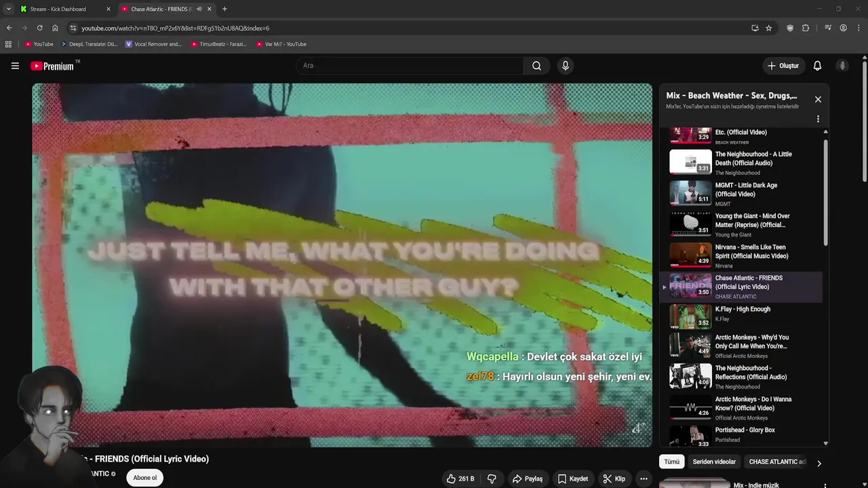Share the video via Paylaş
The height and width of the screenshot is (488, 868).
click(x=528, y=479)
